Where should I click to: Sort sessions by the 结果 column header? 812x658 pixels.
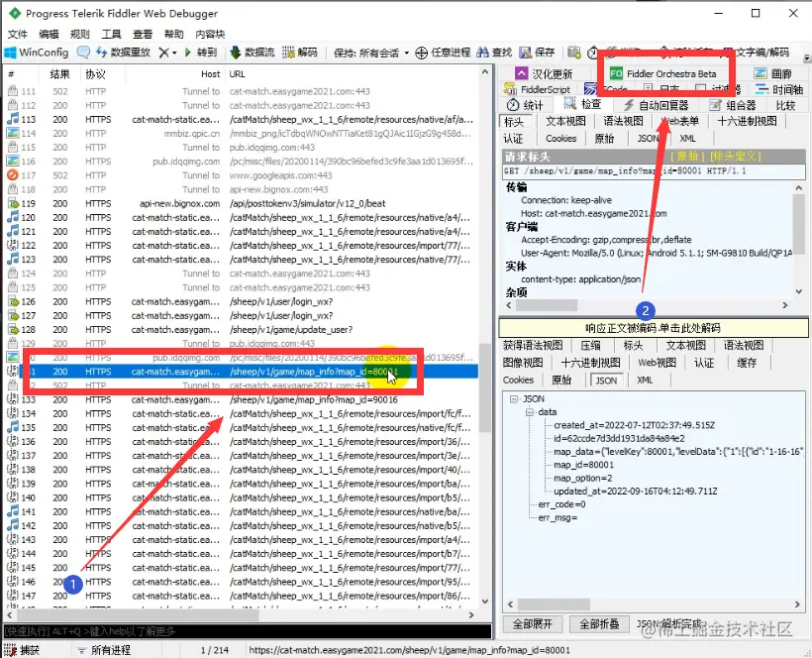click(x=60, y=74)
